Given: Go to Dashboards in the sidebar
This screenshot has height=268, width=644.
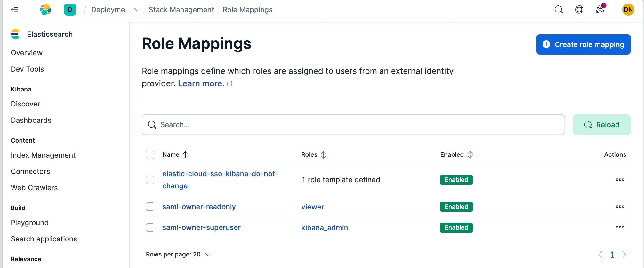Looking at the screenshot, I should click(31, 120).
